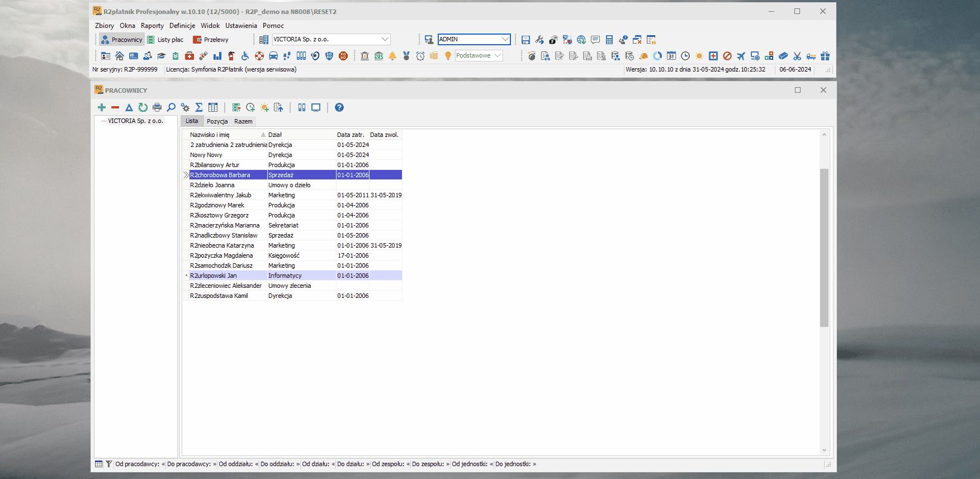
Task: Open the Zbiory menu
Action: click(105, 26)
